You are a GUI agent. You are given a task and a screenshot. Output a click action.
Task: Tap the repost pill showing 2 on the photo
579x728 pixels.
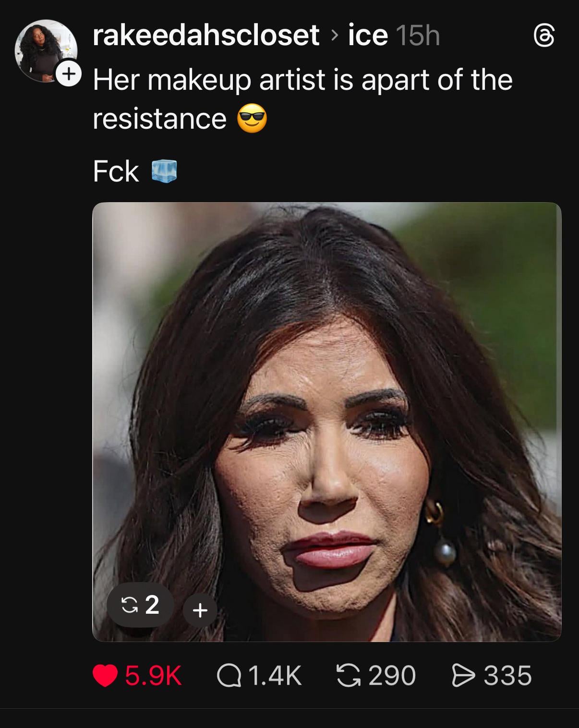(x=140, y=605)
